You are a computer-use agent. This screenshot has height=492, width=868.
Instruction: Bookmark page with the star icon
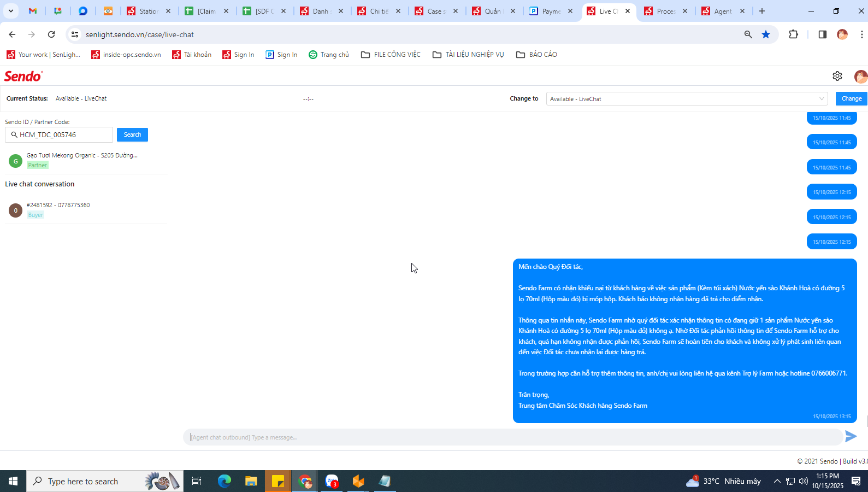(x=766, y=34)
